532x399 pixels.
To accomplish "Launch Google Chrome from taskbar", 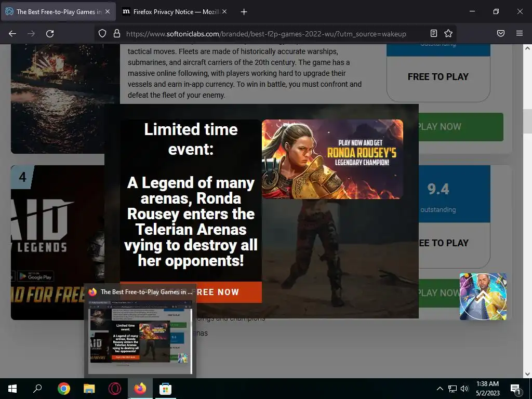I will tap(64, 389).
